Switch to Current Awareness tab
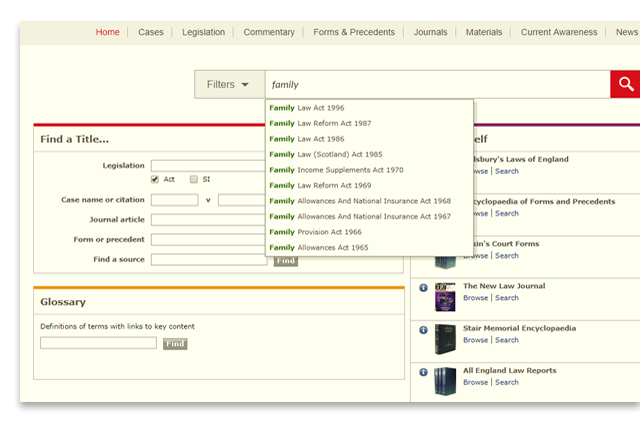 pyautogui.click(x=559, y=32)
